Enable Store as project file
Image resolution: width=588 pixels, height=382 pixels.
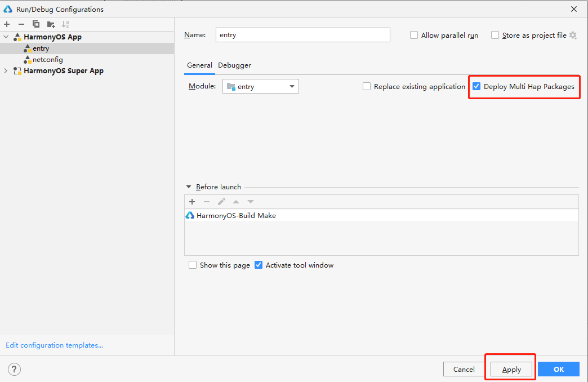coord(495,35)
